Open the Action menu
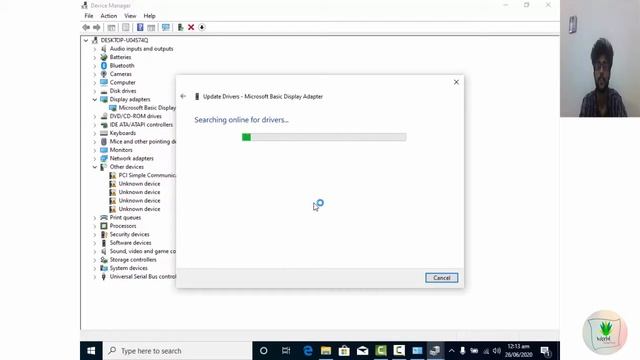 pyautogui.click(x=109, y=16)
